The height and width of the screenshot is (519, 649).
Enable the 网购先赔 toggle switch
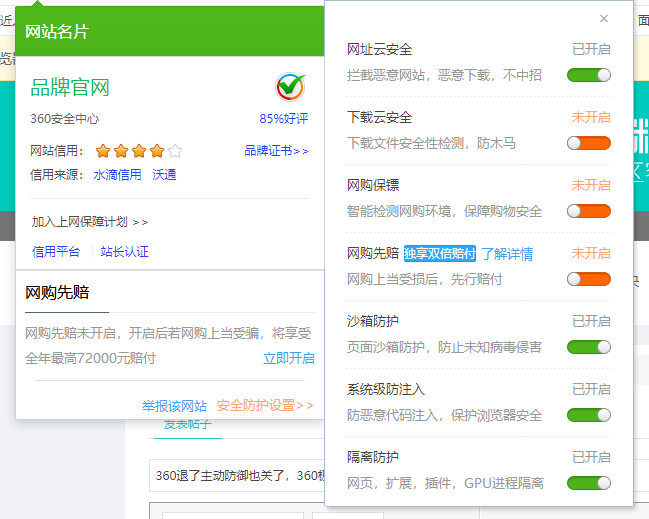(589, 279)
